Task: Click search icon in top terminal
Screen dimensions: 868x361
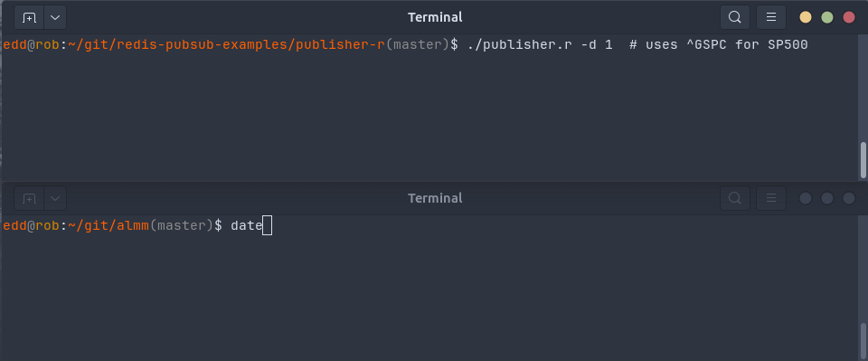Action: click(734, 17)
